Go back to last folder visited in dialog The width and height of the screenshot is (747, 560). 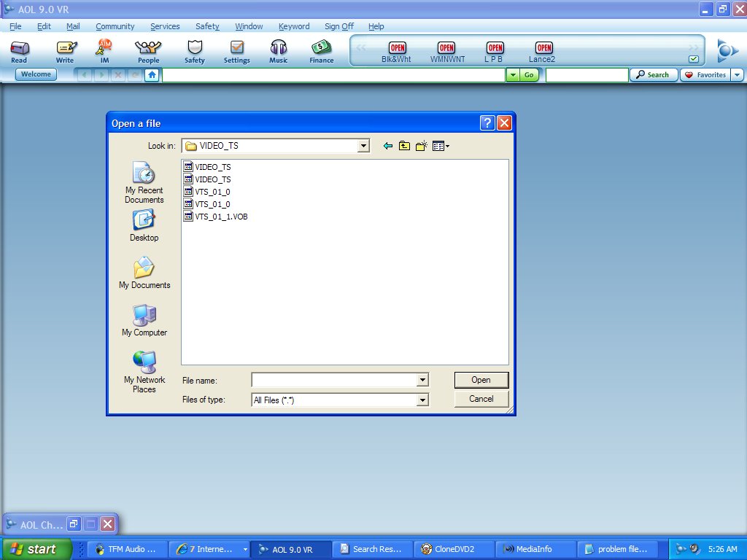coord(388,146)
